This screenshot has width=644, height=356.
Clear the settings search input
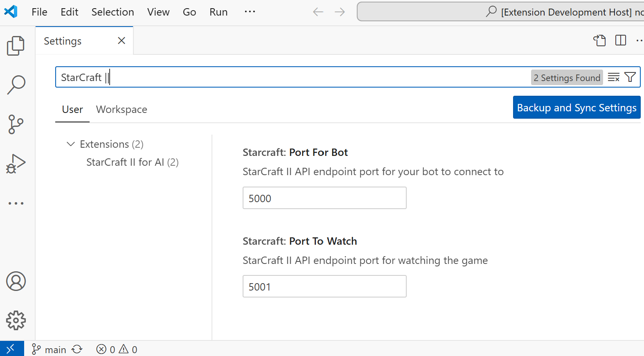[613, 77]
